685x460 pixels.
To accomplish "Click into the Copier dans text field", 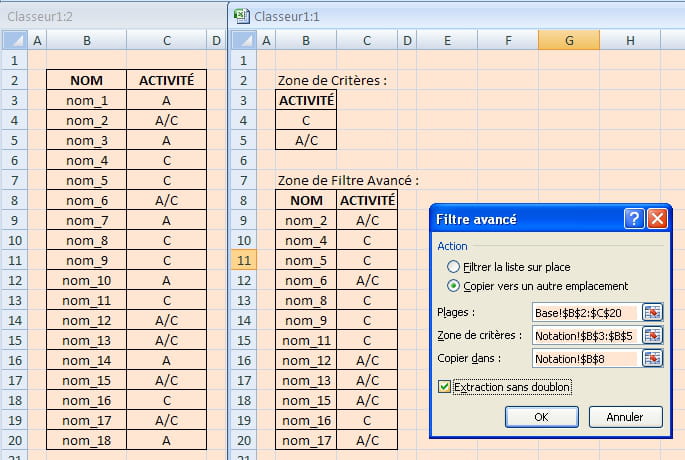I will click(586, 358).
